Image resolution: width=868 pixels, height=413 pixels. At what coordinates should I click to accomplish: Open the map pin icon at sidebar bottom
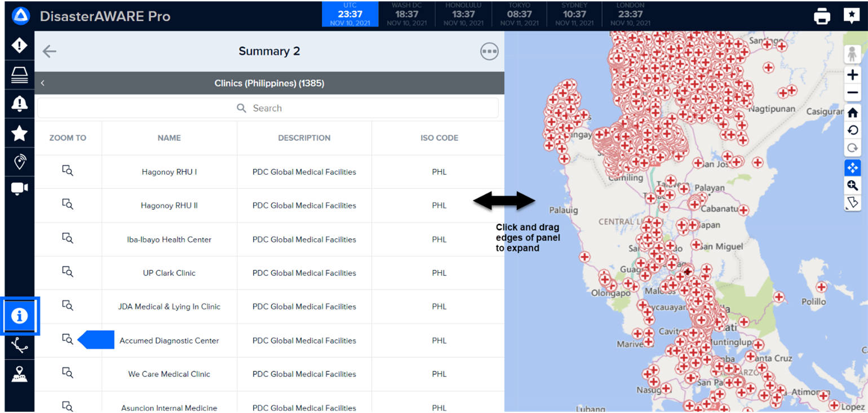(x=20, y=374)
